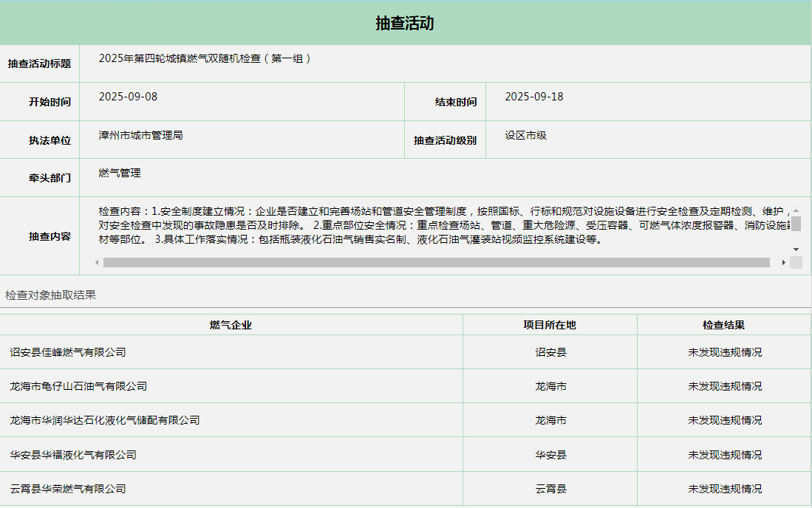
Task: Click the 未发现违规情况 result for 诏安县佳峰
Action: click(724, 352)
